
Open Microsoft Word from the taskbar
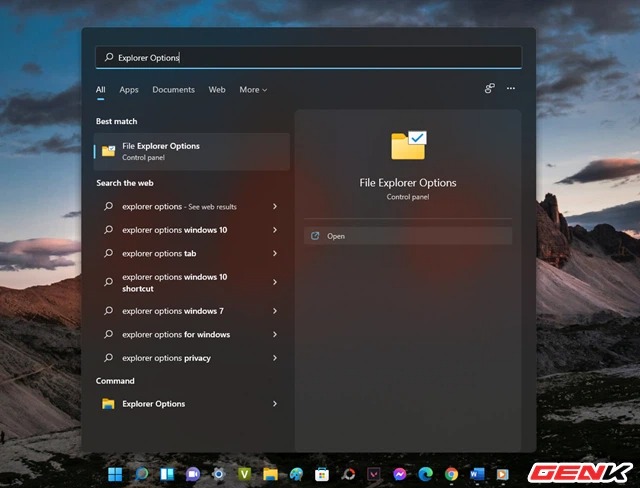477,474
